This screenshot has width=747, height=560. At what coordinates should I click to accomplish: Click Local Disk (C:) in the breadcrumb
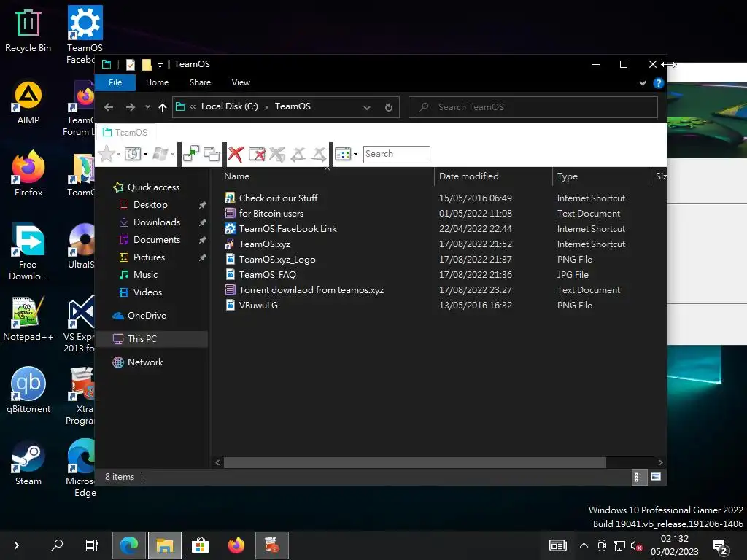230,106
